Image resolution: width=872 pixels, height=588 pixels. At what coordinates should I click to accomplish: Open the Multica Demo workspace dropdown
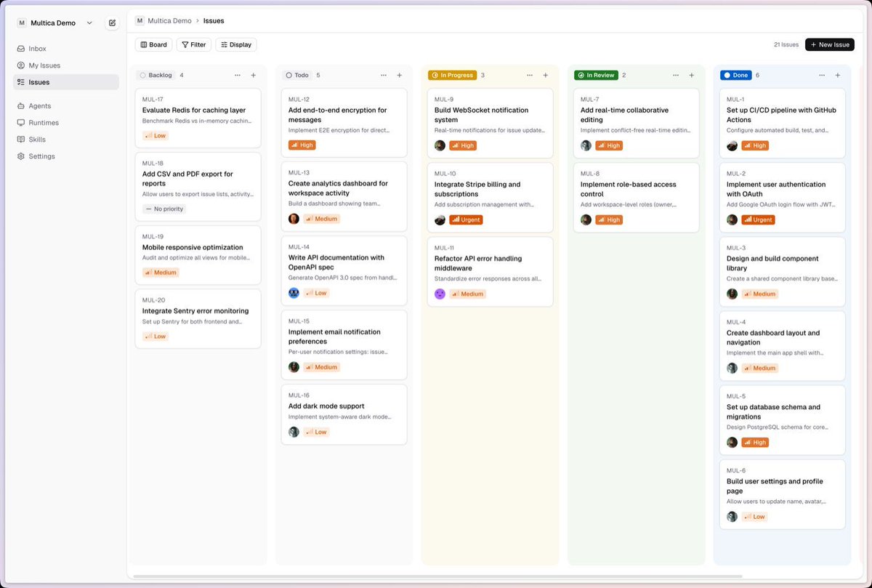coord(55,23)
